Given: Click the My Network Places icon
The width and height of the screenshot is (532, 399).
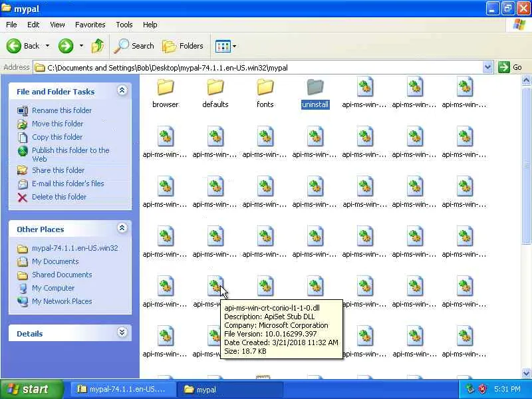Looking at the screenshot, I should tap(23, 302).
